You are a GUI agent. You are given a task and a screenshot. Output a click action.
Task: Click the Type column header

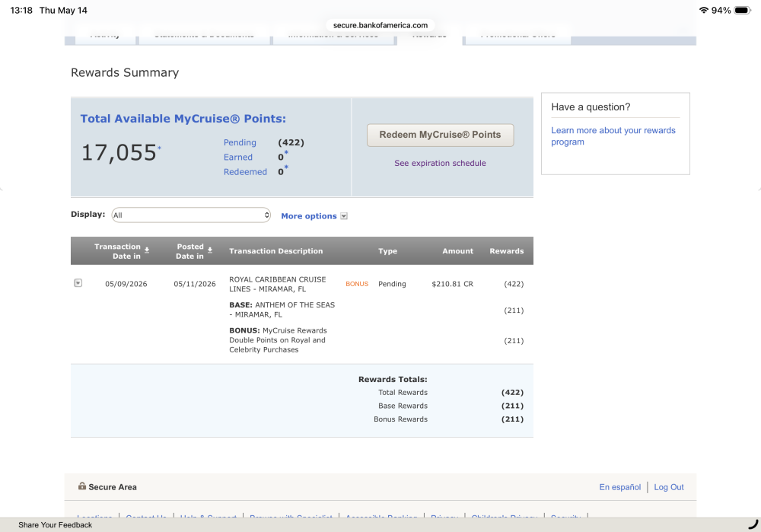pyautogui.click(x=388, y=251)
